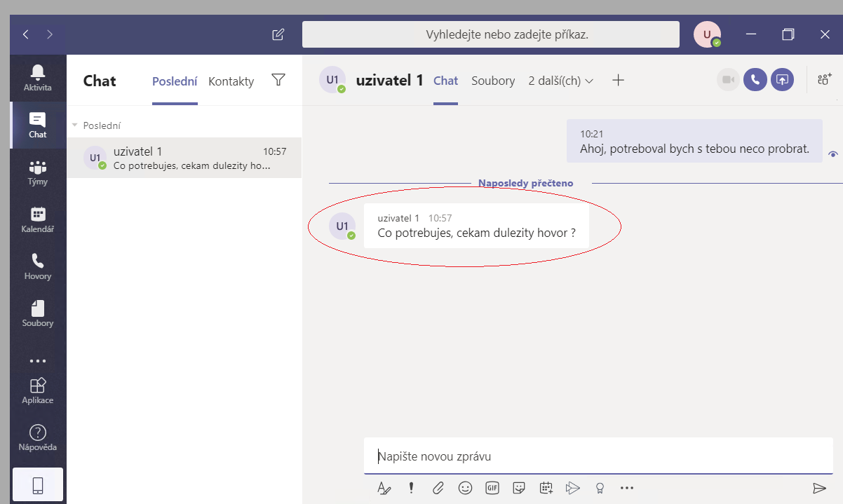Send praise with the badge icon
This screenshot has width=843, height=504.
[600, 488]
